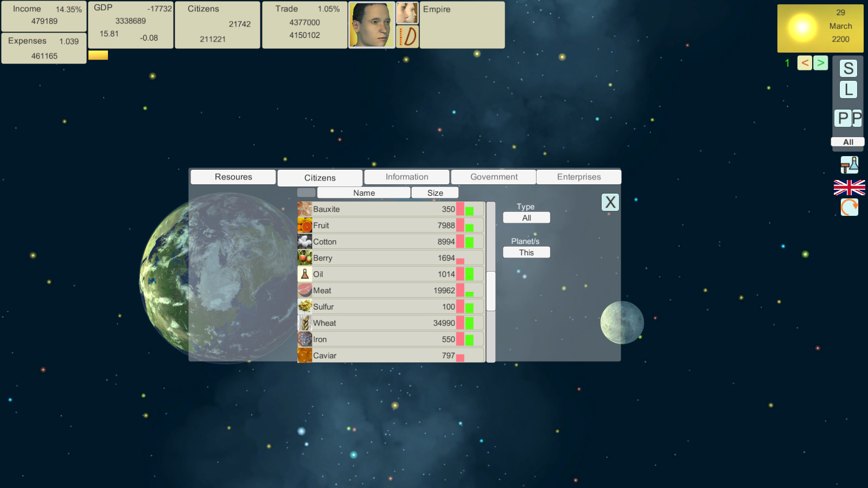Open the Planet/s filter set to This
868x488 pixels.
pyautogui.click(x=526, y=253)
